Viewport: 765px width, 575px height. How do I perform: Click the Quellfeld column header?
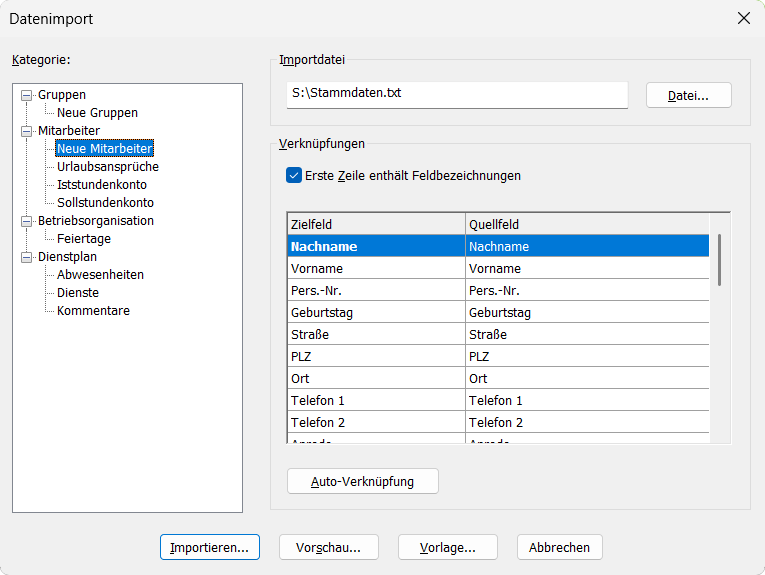click(587, 224)
